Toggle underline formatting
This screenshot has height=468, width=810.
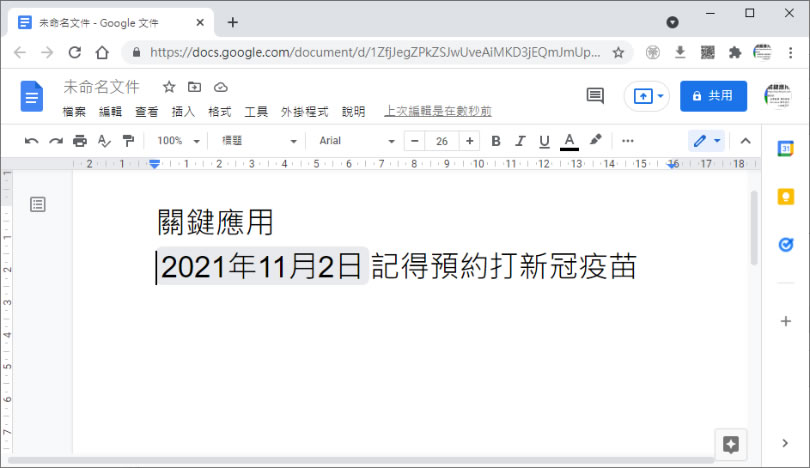tap(544, 141)
